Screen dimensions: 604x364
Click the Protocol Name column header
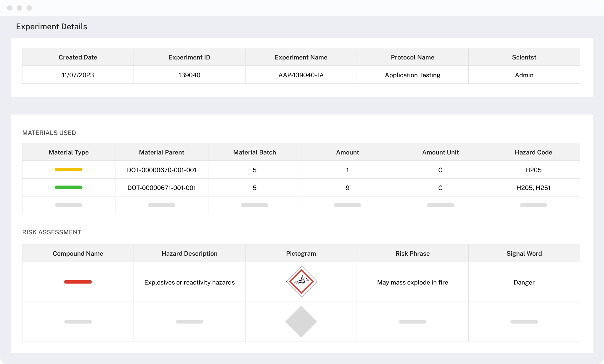[413, 57]
